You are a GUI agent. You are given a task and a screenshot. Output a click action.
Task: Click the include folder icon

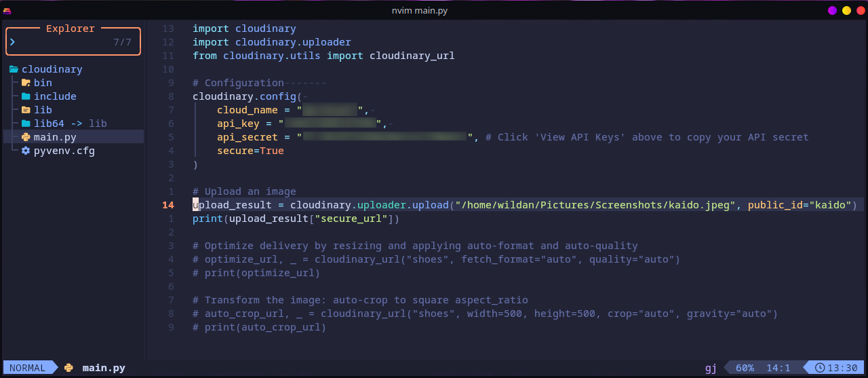pos(26,96)
